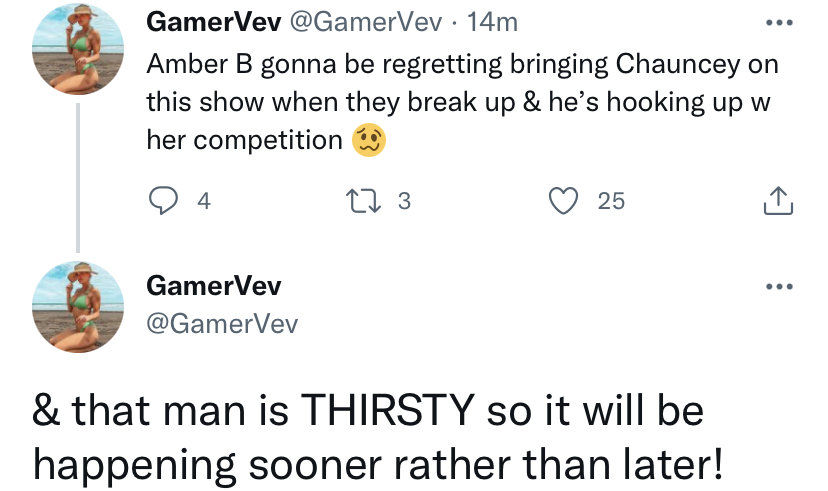Screen dimensions: 828x491
Task: Open more options menu on second tweet
Action: click(779, 287)
